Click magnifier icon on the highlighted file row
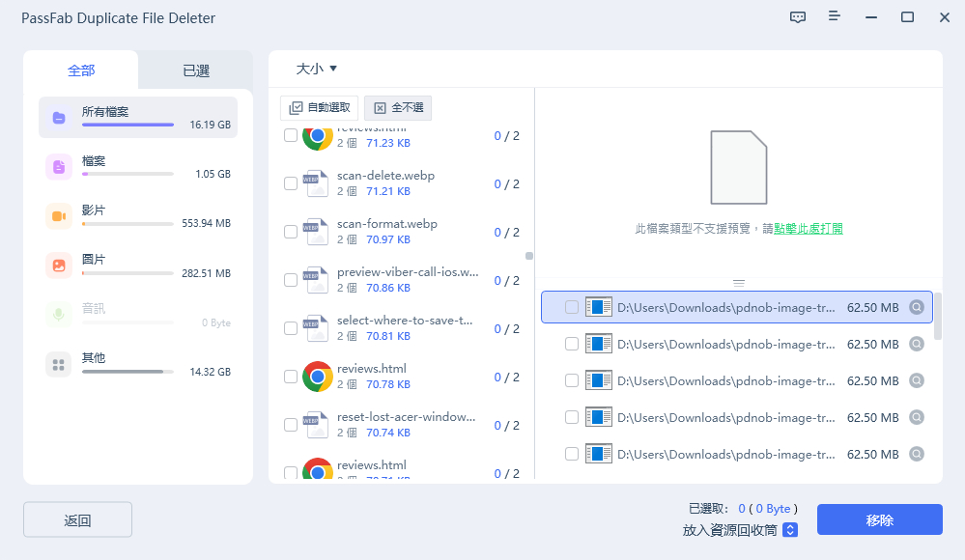 point(917,308)
